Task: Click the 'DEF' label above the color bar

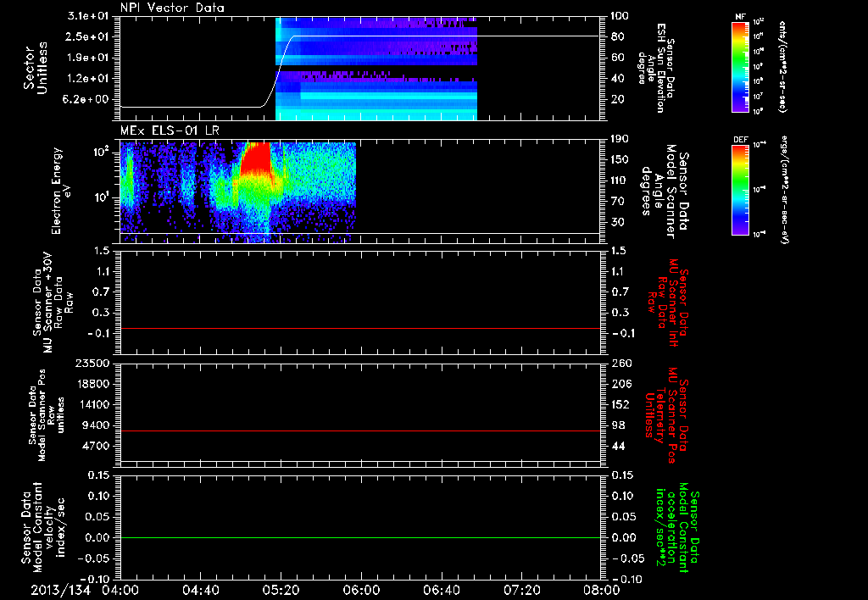Action: click(740, 140)
